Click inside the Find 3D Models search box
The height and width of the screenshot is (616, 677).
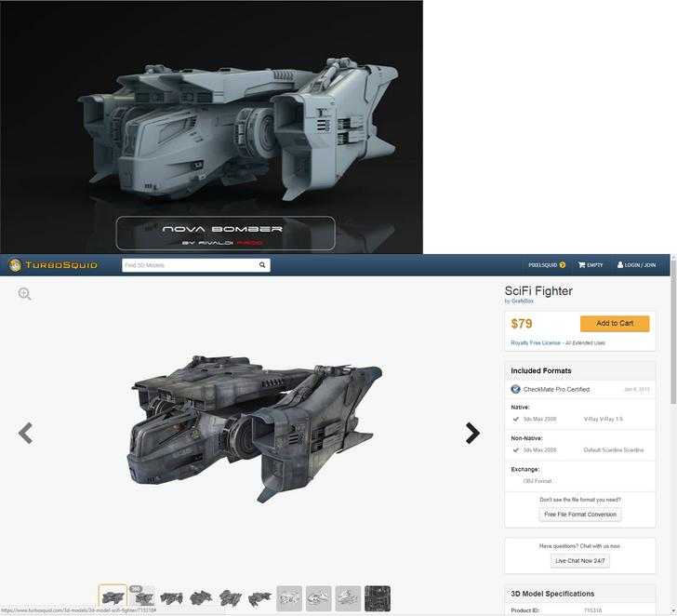[x=189, y=265]
